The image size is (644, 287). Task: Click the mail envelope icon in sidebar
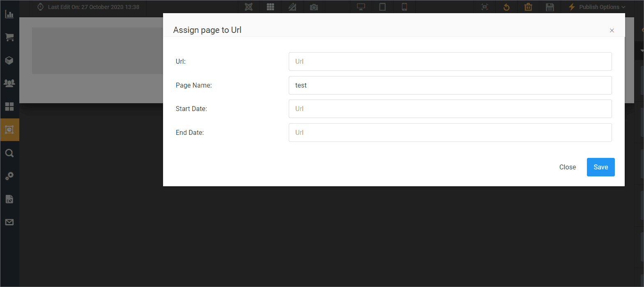point(9,222)
